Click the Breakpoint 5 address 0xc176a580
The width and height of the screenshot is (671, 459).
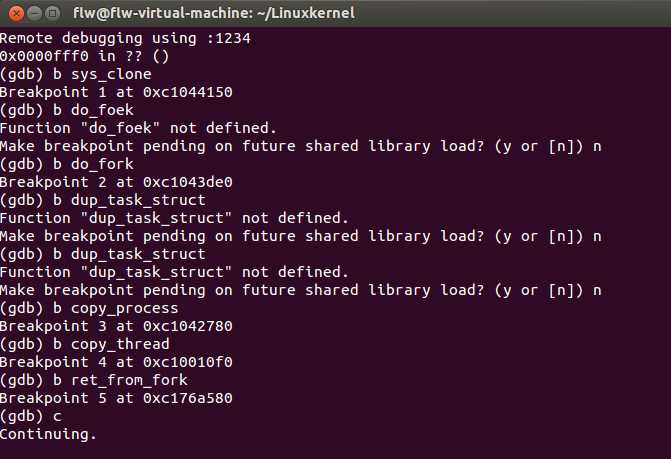tap(187, 398)
